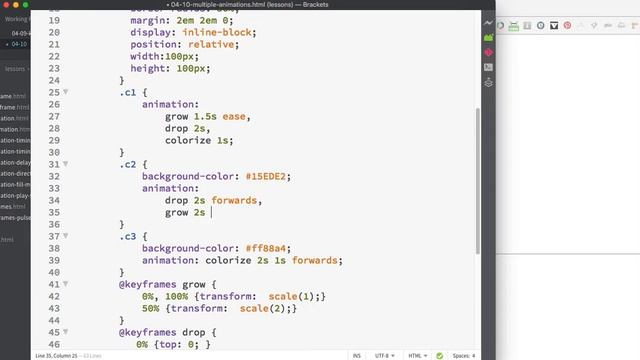The height and width of the screenshot is (360, 640).
Task: Click the Live Preview lightning icon
Action: (x=488, y=23)
